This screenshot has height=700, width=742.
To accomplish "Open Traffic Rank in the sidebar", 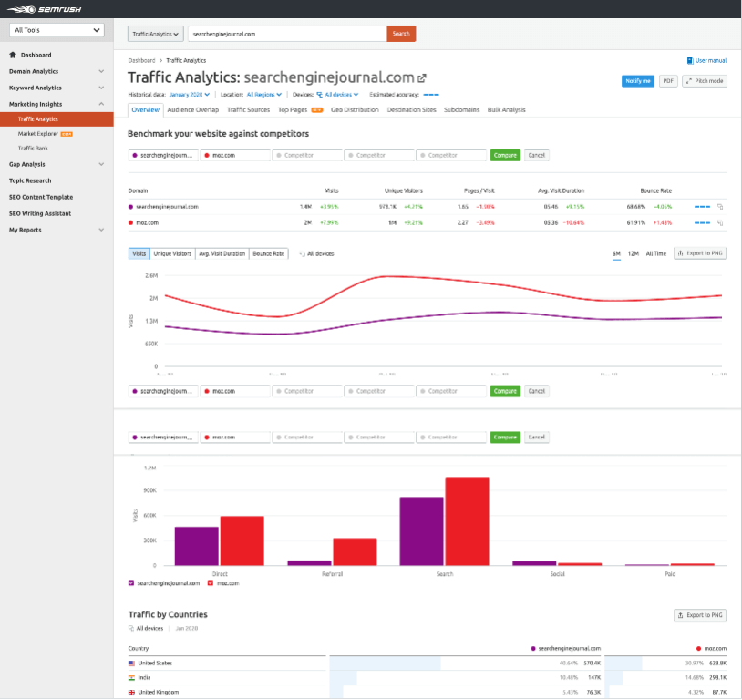I will [33, 149].
